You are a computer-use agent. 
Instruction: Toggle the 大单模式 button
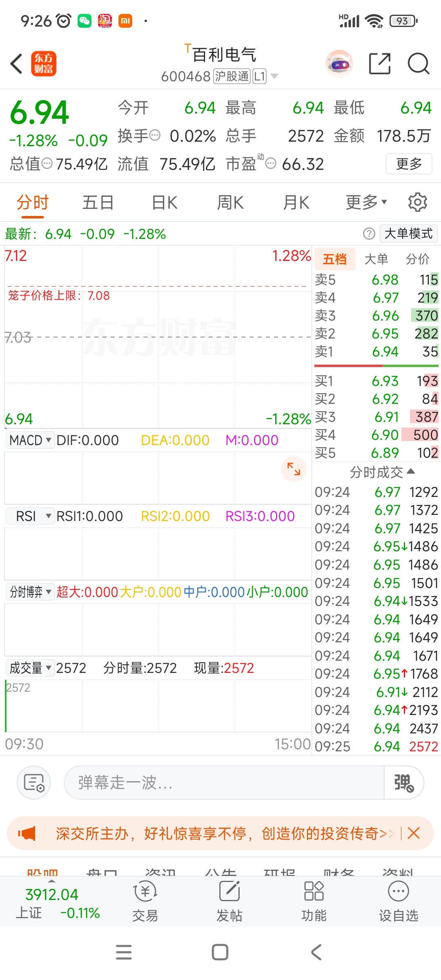pyautogui.click(x=409, y=234)
